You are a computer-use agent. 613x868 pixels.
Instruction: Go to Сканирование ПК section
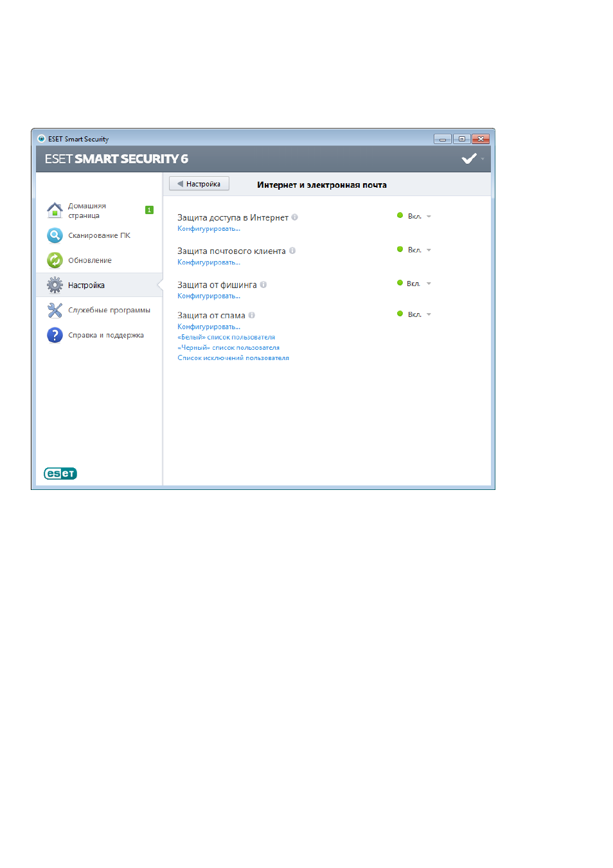(100, 235)
